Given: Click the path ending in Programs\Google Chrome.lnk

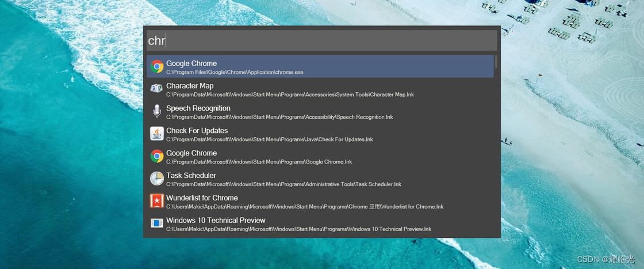Looking at the screenshot, I should (x=259, y=162).
